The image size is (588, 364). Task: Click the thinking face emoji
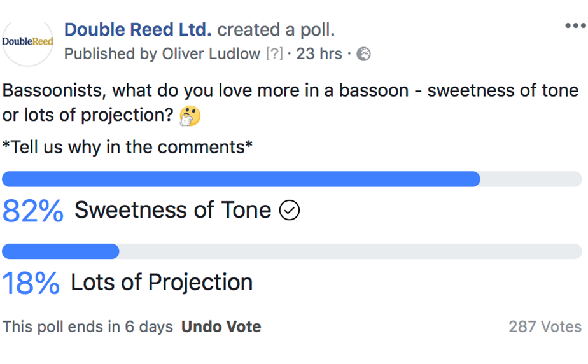tap(190, 116)
